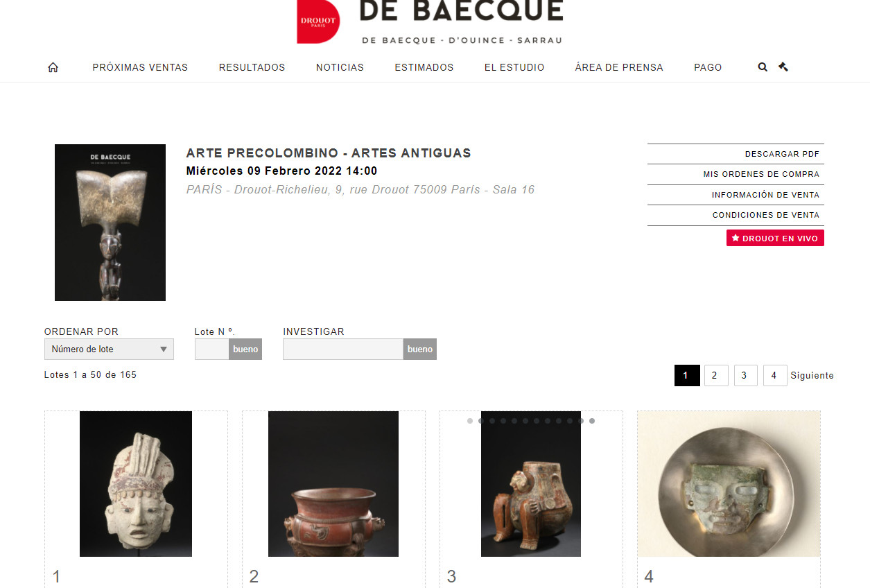Open the Área de Prensa menu

(x=619, y=67)
